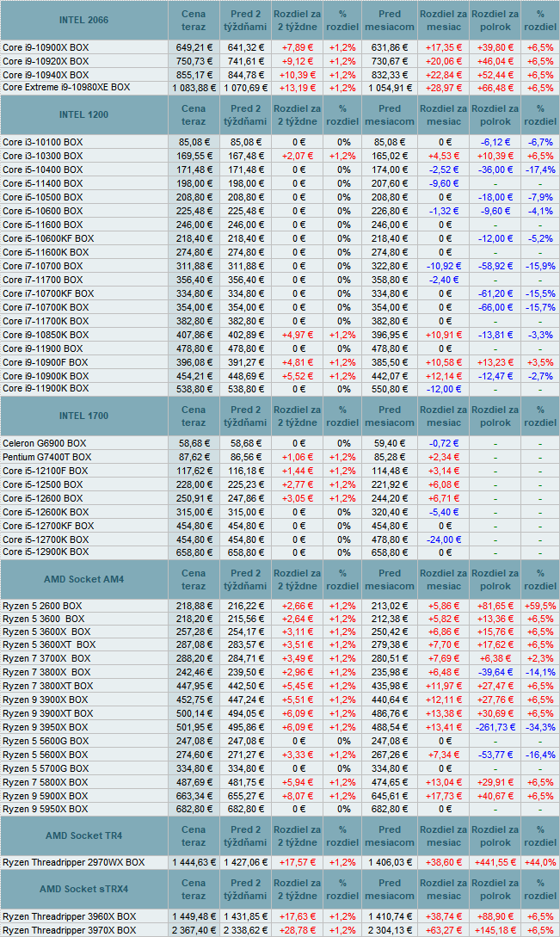Click the 649,21 € current price cell
The height and width of the screenshot is (937, 560).
point(194,47)
